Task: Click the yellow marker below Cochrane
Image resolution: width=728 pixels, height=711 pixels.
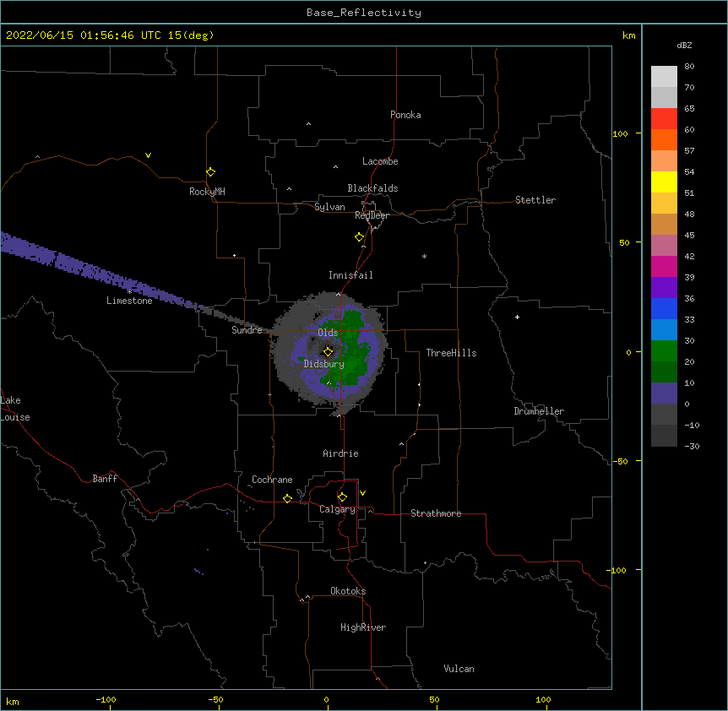Action: (x=287, y=498)
